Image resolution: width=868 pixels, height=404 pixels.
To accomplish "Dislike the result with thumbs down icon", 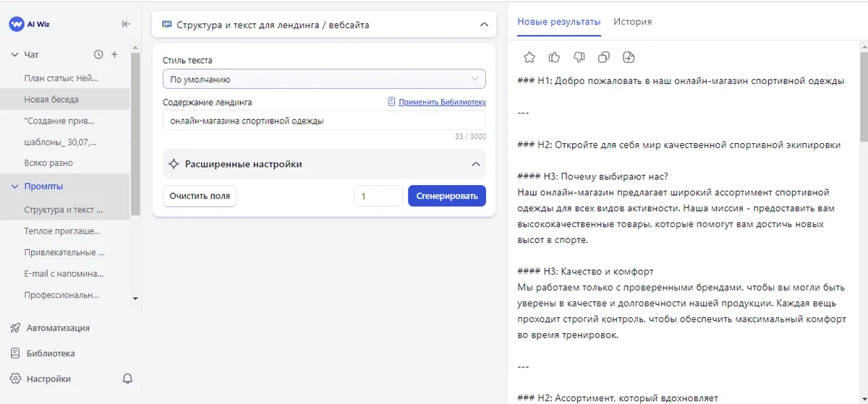I will point(579,57).
